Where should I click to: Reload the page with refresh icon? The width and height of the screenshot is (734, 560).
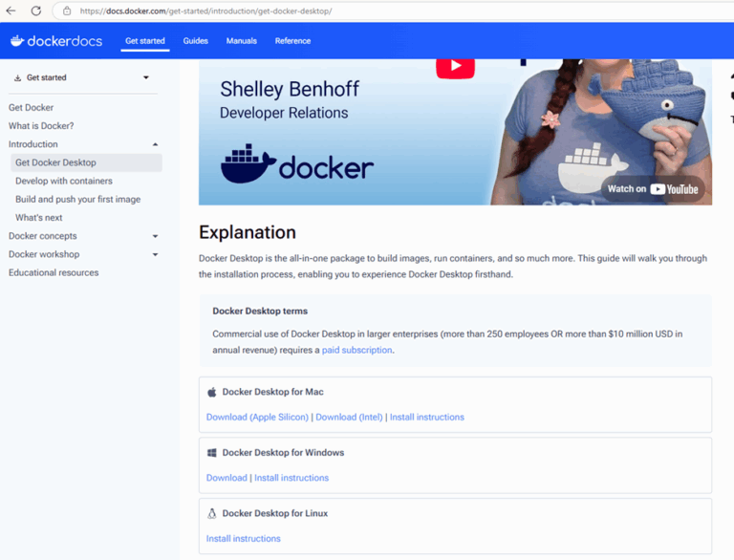pyautogui.click(x=35, y=11)
